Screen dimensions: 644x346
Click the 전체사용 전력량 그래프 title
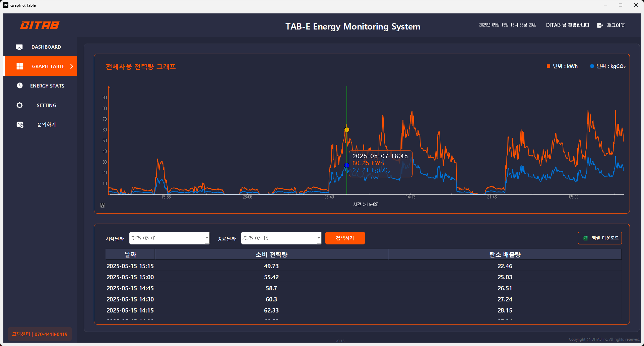(x=141, y=66)
